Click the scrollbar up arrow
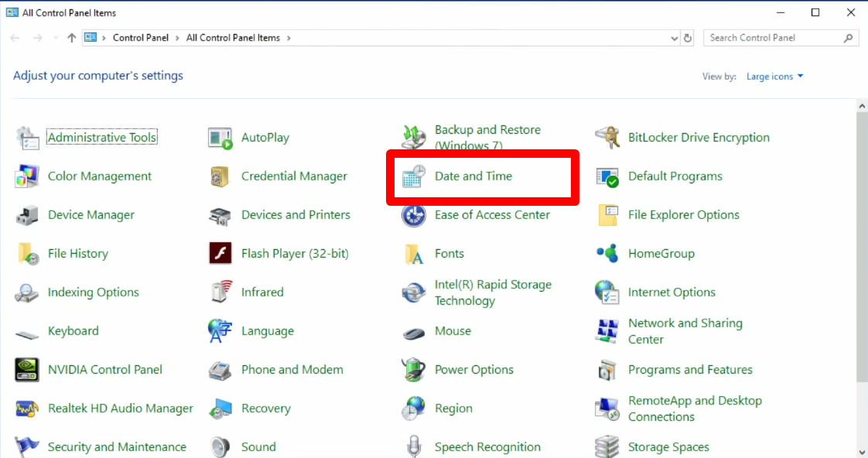This screenshot has width=868, height=458. coord(862,106)
